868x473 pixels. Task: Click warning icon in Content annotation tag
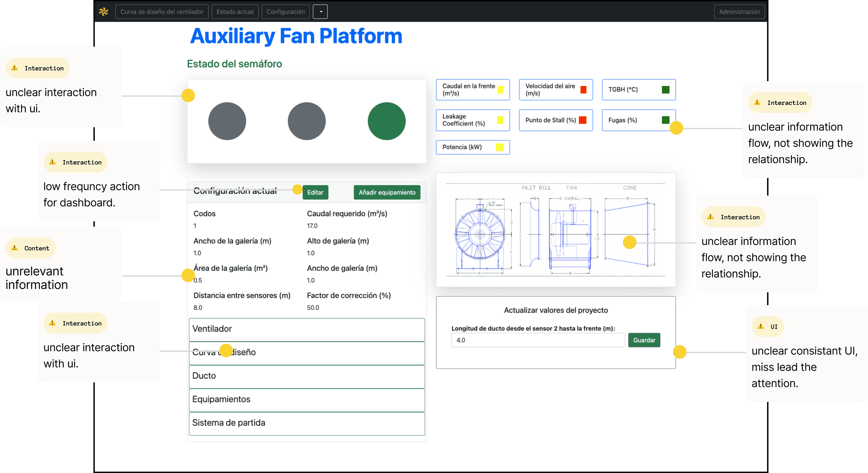coord(15,248)
